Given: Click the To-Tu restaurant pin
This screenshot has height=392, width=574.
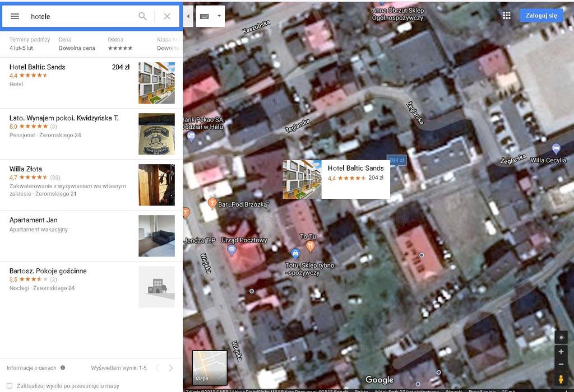Looking at the screenshot, I should [311, 246].
